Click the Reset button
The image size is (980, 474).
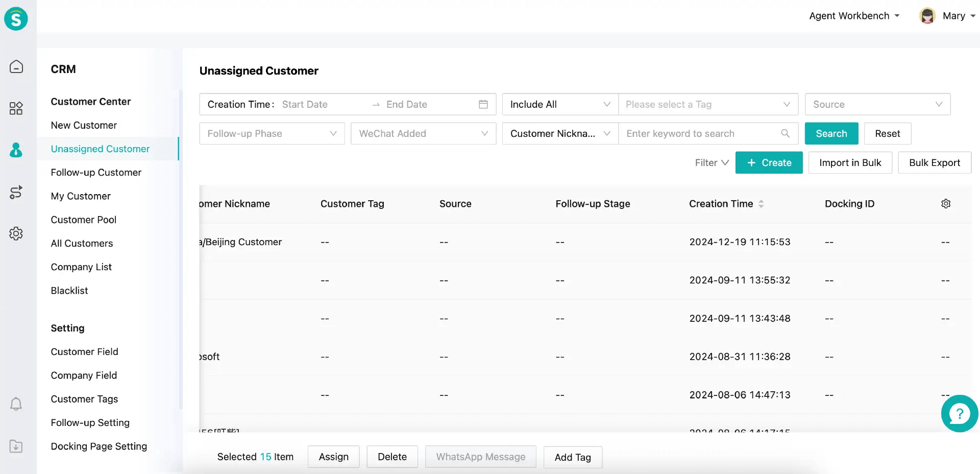point(887,133)
